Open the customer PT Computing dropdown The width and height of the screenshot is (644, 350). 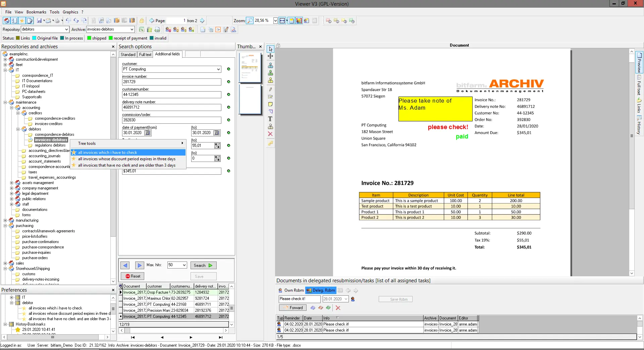218,69
